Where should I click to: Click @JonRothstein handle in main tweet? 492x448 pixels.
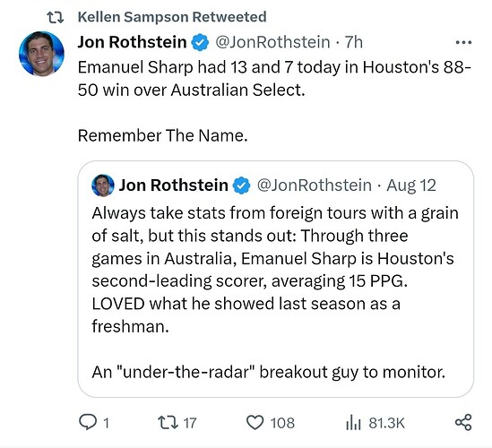272,42
